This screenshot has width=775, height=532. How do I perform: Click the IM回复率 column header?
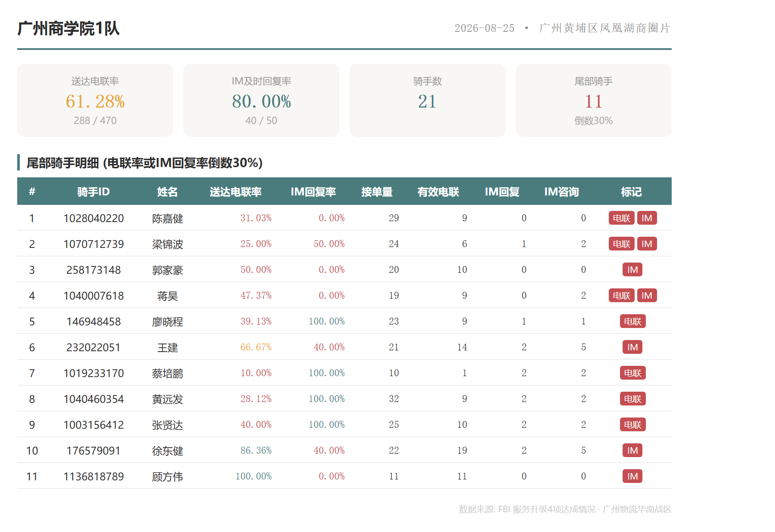pos(313,192)
